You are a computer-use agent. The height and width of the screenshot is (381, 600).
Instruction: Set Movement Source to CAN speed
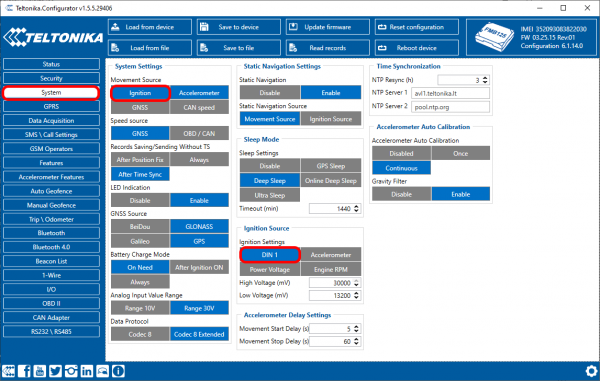[x=199, y=107]
